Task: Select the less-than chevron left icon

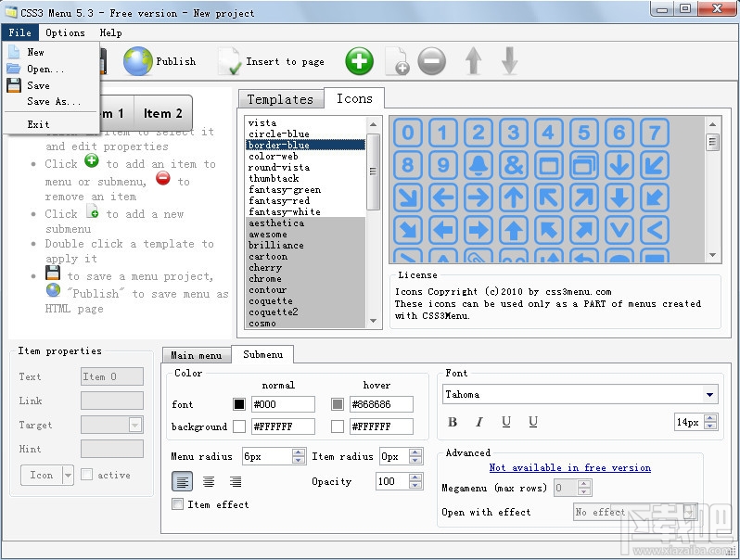Action: pos(655,230)
